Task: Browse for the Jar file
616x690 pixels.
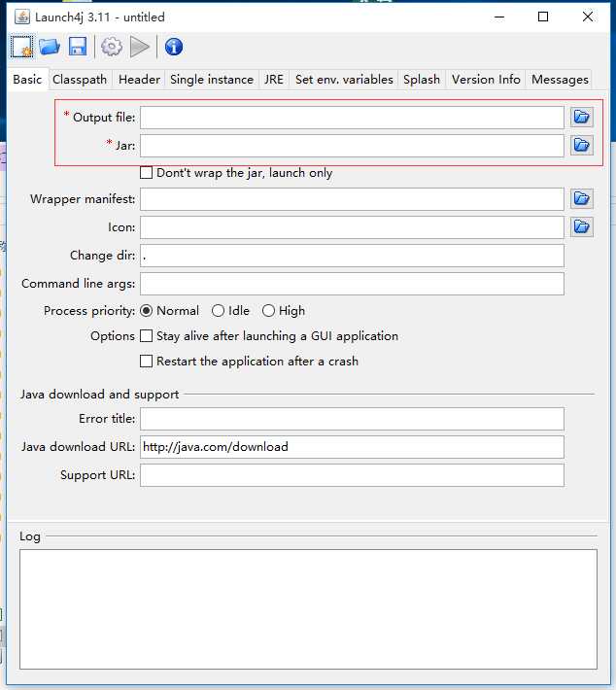Action: click(x=582, y=145)
